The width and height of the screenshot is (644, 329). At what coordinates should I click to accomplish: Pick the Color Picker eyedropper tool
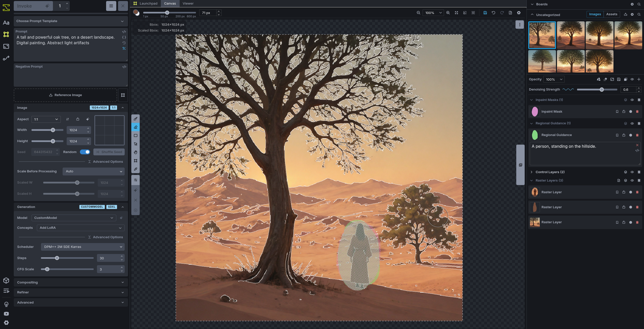(136, 169)
